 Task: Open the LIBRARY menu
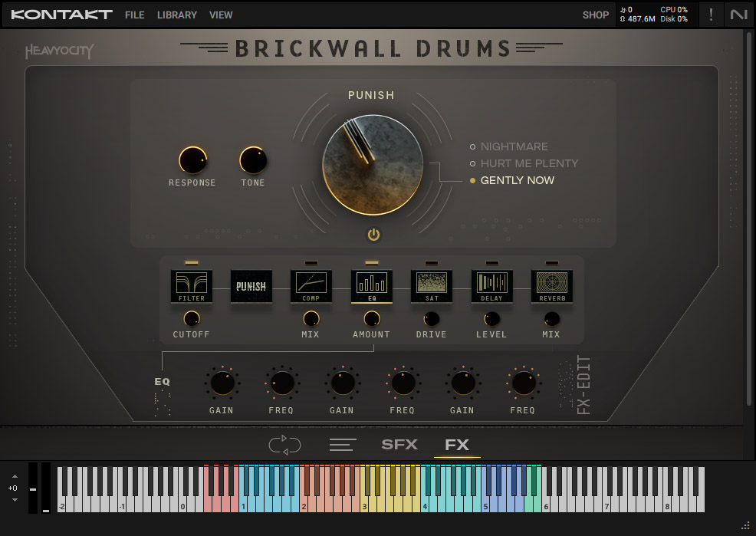[177, 15]
